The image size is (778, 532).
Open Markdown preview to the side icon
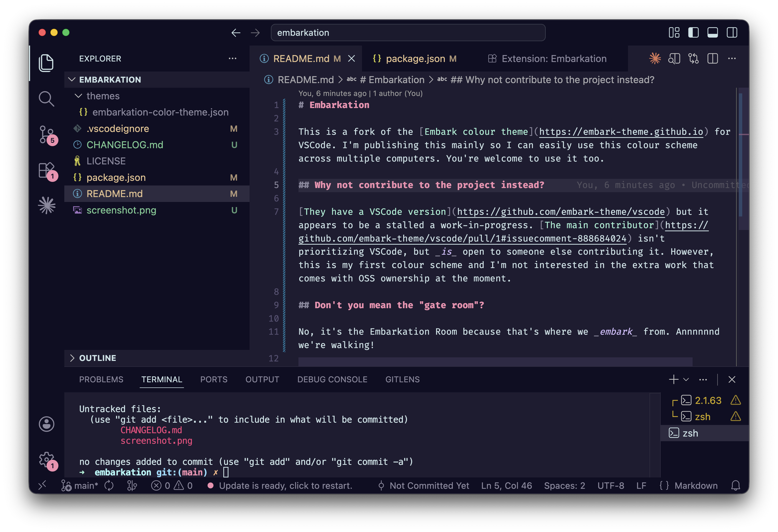pos(674,58)
